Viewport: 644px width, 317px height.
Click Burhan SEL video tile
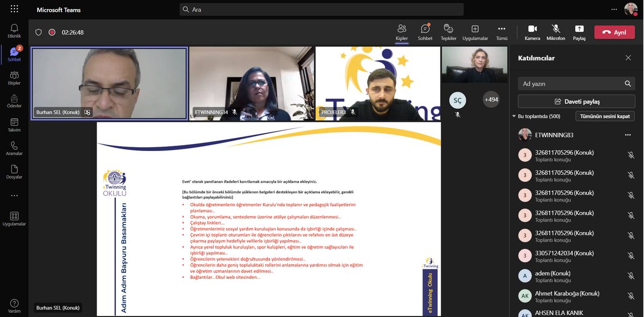point(109,83)
